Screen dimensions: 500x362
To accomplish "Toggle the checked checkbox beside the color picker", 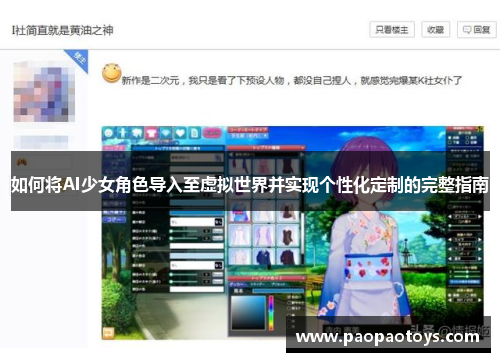I will pos(289,297).
